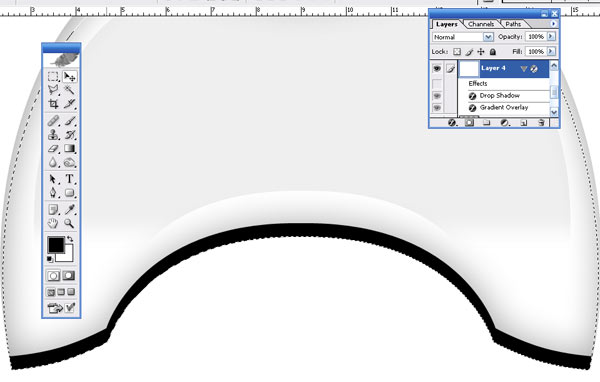The width and height of the screenshot is (600, 382).
Task: Hide the Drop Shadow effect
Action: [x=437, y=96]
